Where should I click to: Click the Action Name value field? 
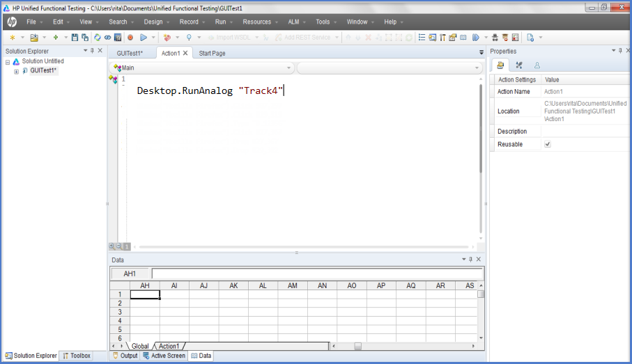(x=585, y=91)
